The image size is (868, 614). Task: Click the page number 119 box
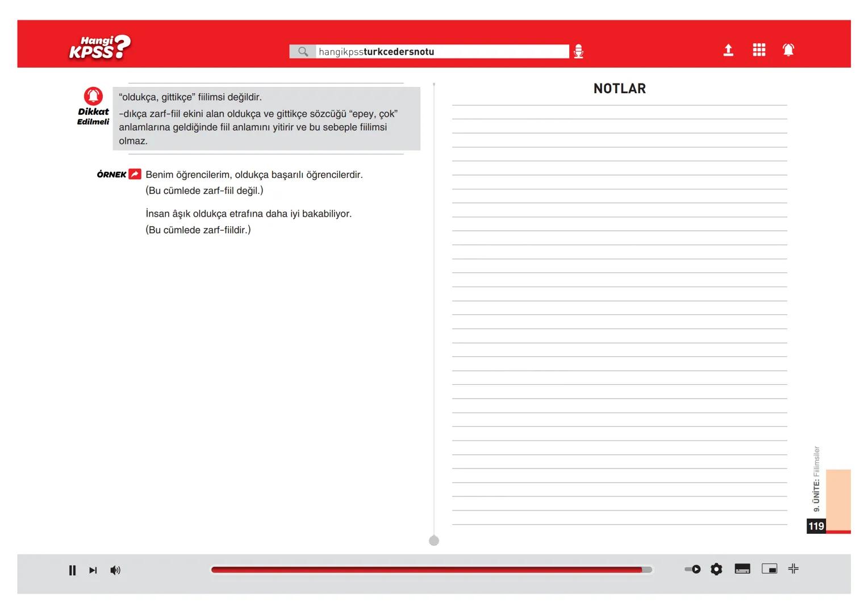pyautogui.click(x=816, y=526)
